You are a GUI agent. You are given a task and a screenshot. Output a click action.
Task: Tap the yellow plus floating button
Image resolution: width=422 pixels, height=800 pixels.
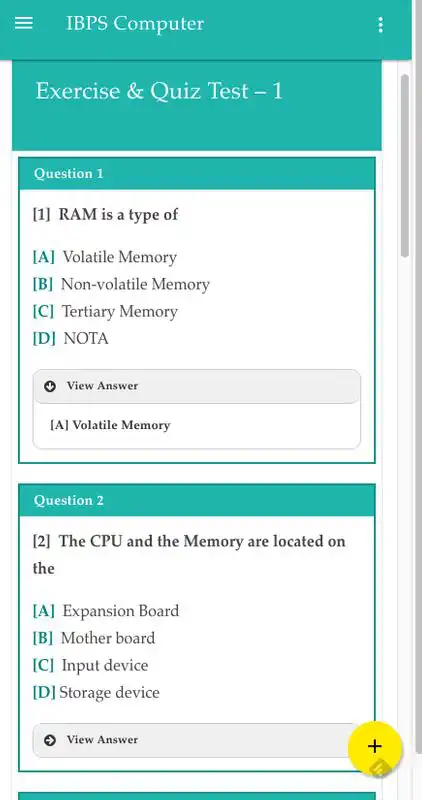click(x=375, y=746)
